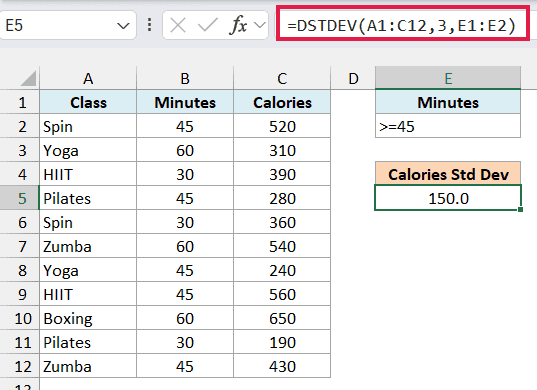
Task: Select row 1 header
Action: tap(20, 102)
